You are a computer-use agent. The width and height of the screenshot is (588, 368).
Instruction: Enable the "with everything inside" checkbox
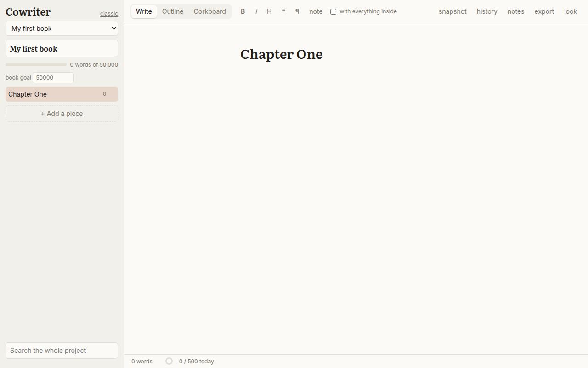[x=333, y=11]
